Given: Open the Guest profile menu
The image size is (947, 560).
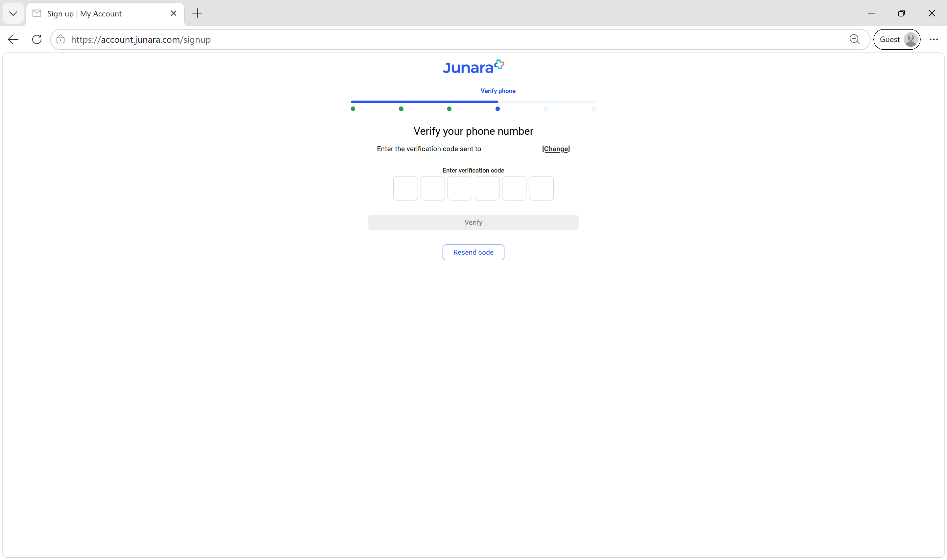Looking at the screenshot, I should pyautogui.click(x=897, y=40).
